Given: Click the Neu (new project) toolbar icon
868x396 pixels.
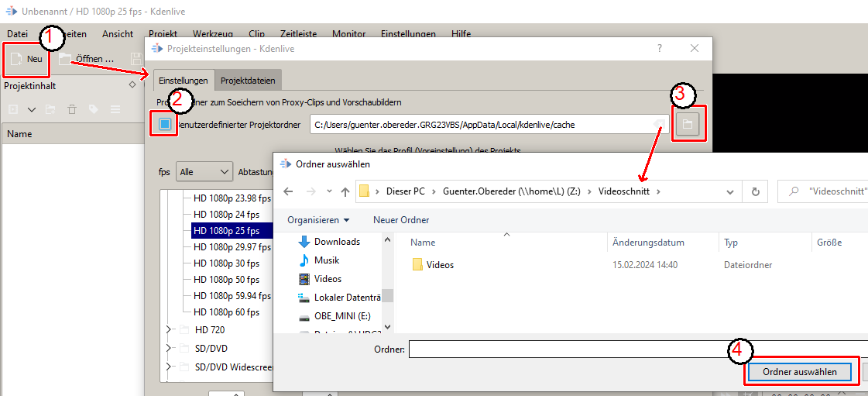Looking at the screenshot, I should tap(17, 59).
